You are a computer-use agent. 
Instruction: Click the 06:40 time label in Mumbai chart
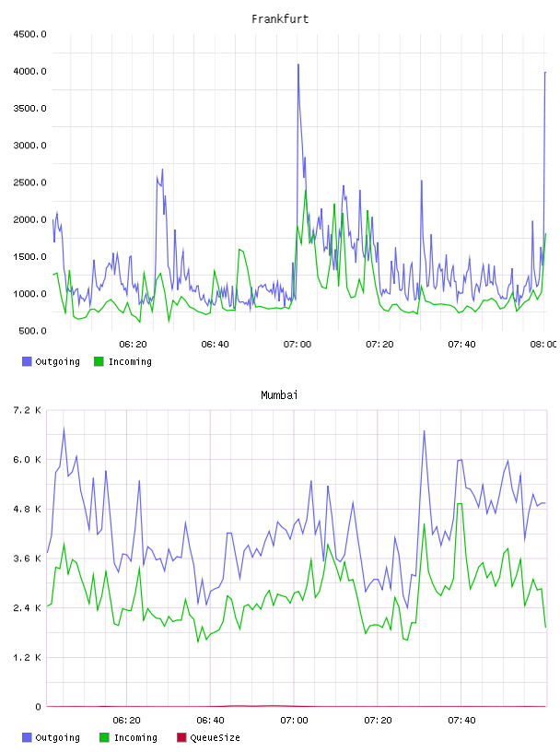pyautogui.click(x=210, y=721)
